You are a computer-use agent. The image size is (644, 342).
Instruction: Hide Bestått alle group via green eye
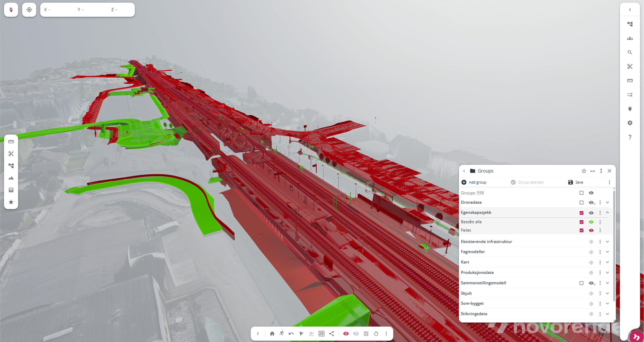click(591, 222)
